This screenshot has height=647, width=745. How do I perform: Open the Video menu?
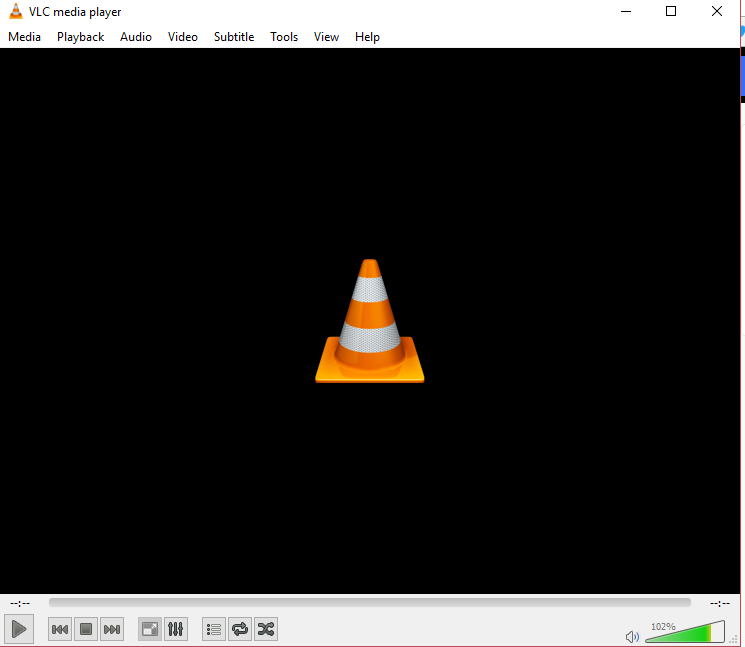[x=182, y=37]
